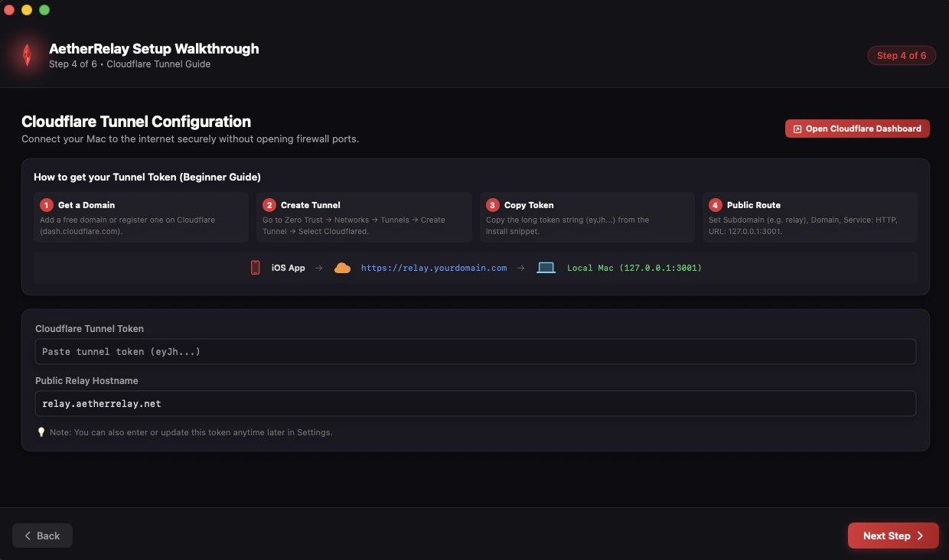The height and width of the screenshot is (560, 949).
Task: Click step 3 badge for Copy Token
Action: tap(493, 205)
